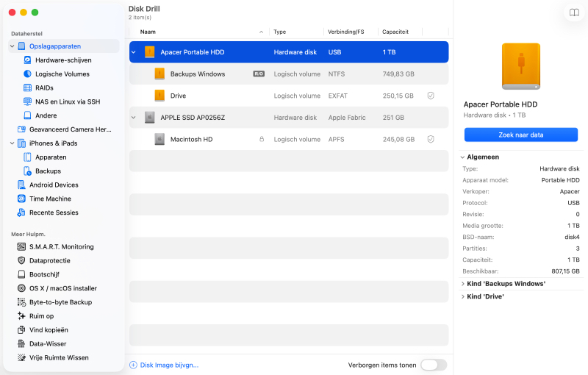Select Time Machine in sidebar
Viewport: 588px width, 375px height.
coord(22,199)
